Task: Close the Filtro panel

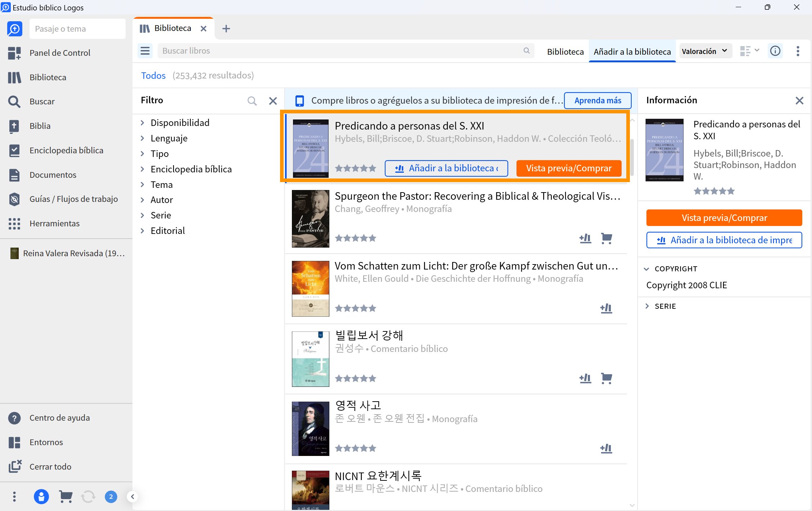Action: coord(273,101)
